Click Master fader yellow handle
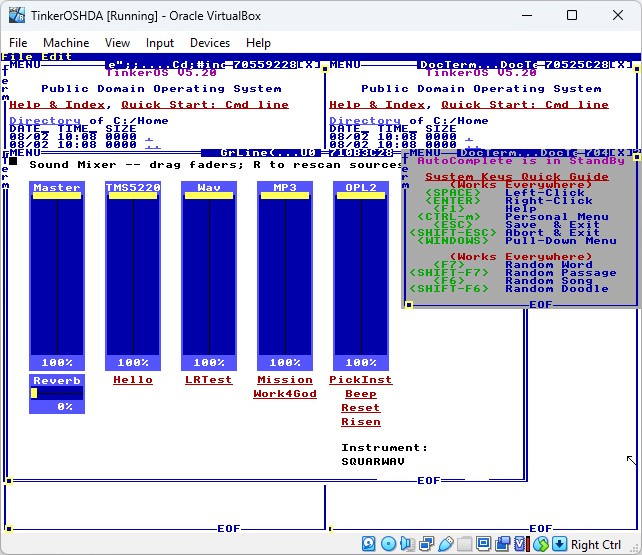 coord(57,196)
